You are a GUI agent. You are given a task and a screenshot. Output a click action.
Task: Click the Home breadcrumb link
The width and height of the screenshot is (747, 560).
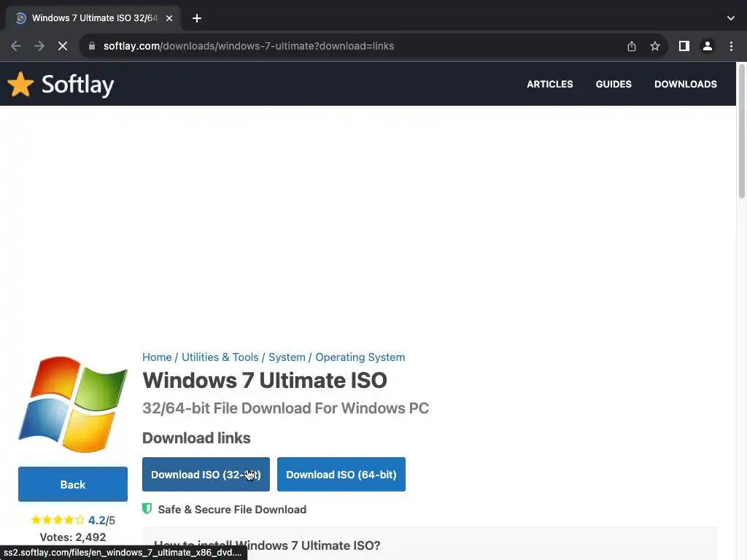pos(157,357)
